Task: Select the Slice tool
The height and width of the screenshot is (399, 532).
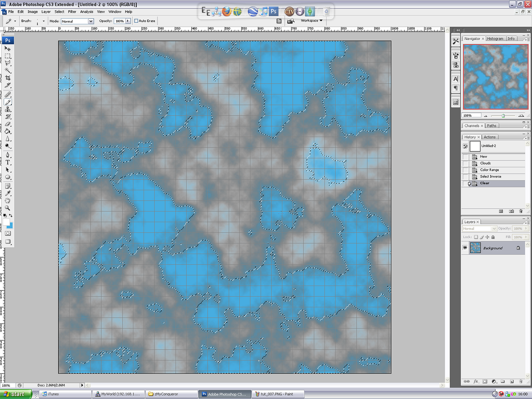Action: click(7, 85)
